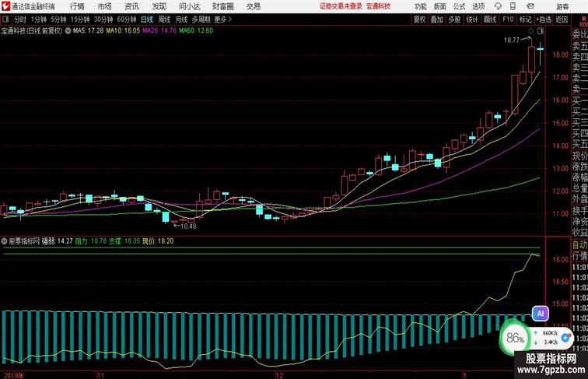The width and height of the screenshot is (588, 379).
Task: Open the headset customer service icon
Action: (x=498, y=6)
